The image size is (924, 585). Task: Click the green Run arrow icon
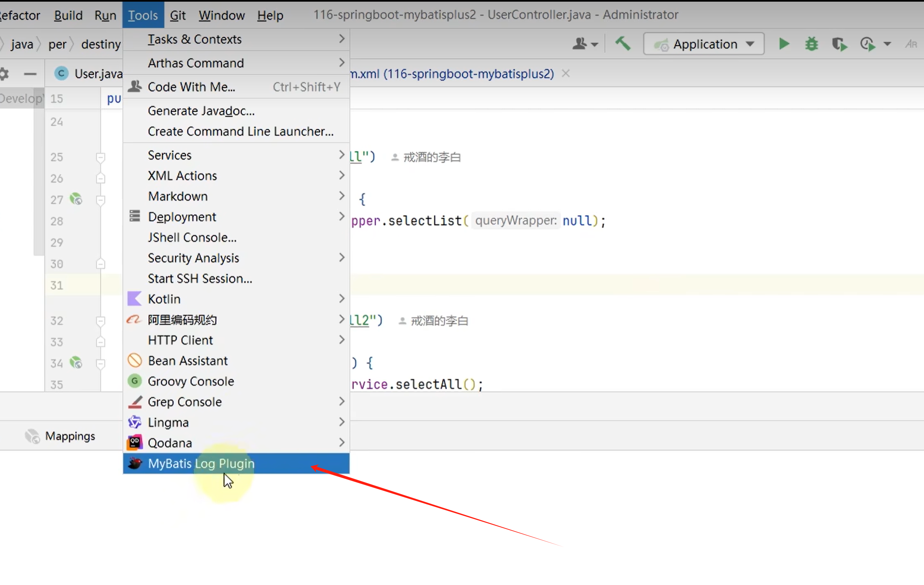pyautogui.click(x=784, y=44)
